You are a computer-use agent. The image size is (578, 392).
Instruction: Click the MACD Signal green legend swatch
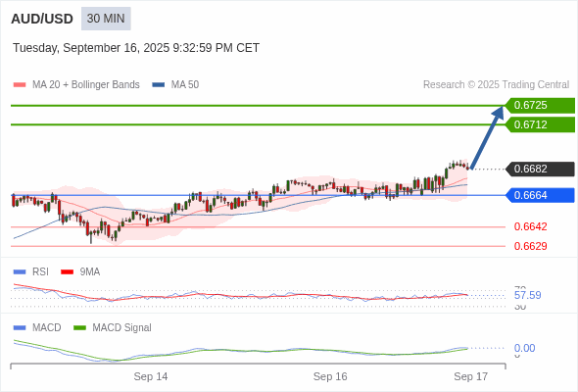tap(79, 328)
